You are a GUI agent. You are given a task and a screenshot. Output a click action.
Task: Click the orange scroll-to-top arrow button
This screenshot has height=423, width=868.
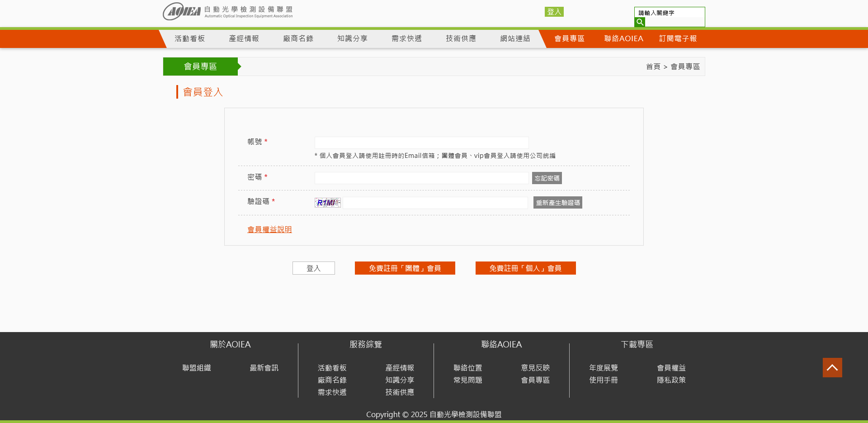coord(832,367)
